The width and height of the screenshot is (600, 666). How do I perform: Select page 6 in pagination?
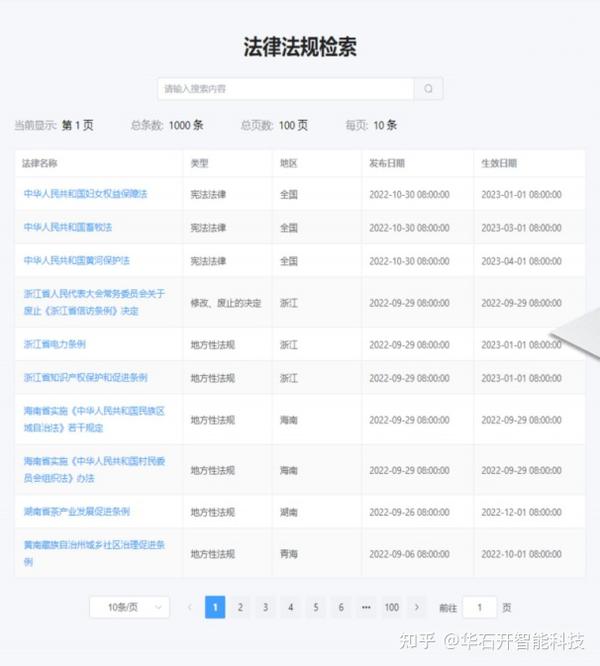[341, 607]
